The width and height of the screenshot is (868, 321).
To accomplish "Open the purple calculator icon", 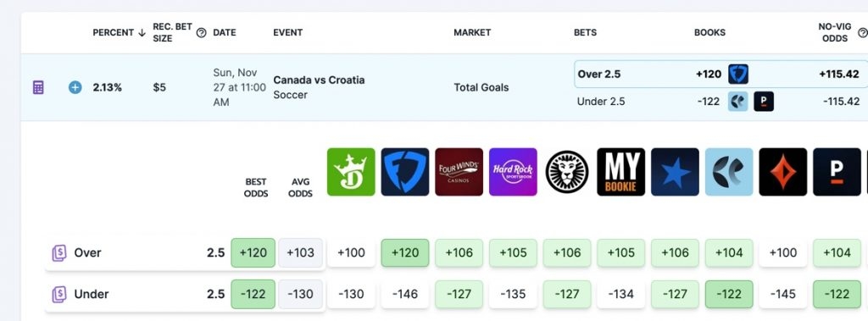I will point(38,87).
